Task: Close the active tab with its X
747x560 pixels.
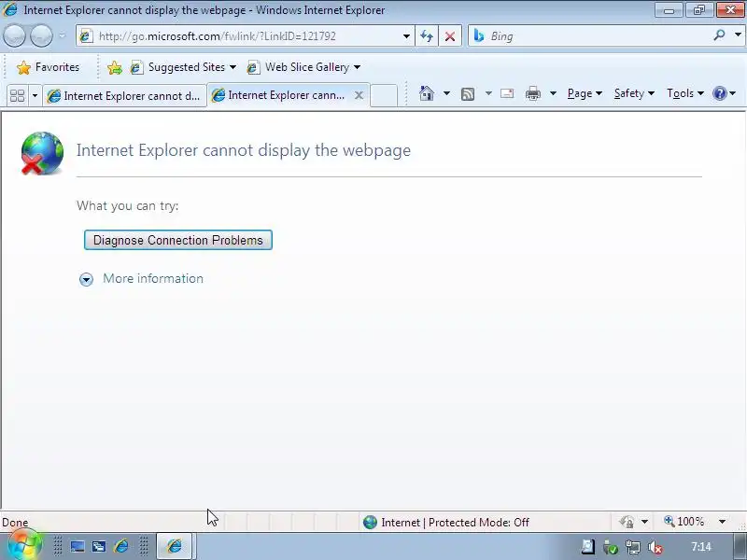Action: [359, 95]
